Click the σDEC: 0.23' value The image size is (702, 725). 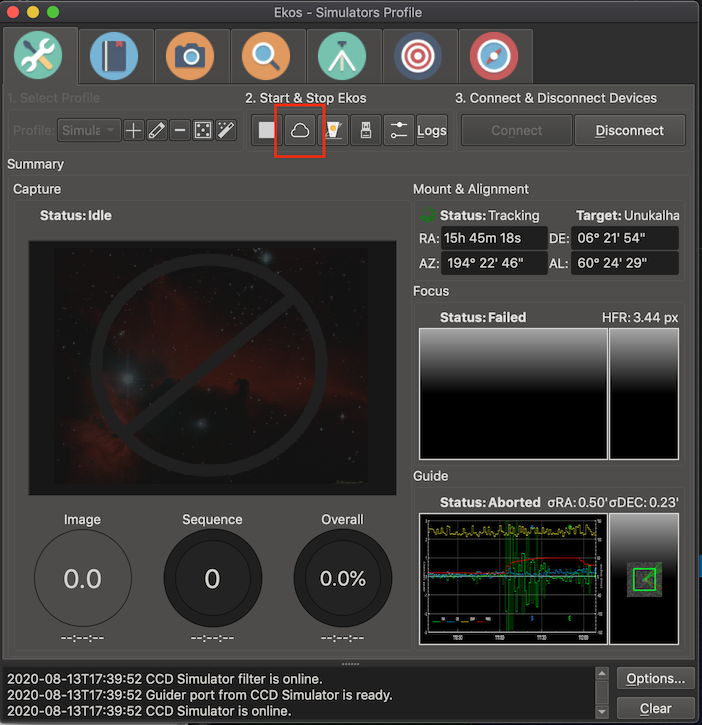coord(644,502)
